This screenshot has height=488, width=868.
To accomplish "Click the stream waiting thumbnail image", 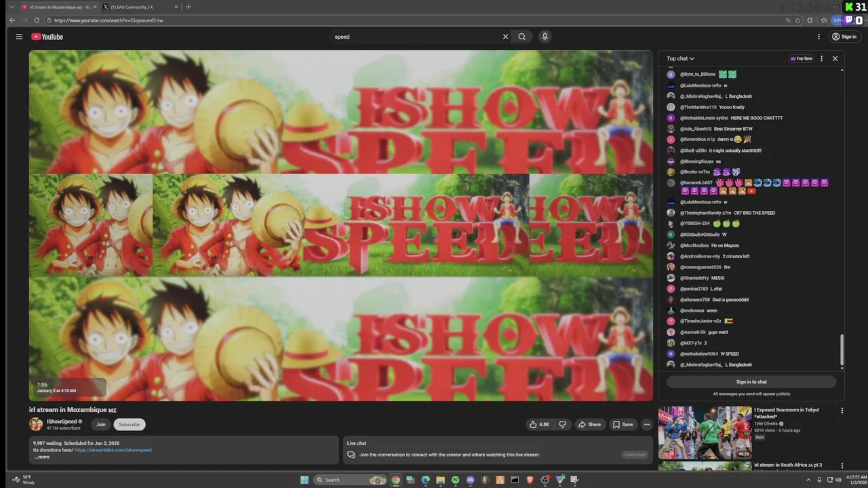I will 341,225.
